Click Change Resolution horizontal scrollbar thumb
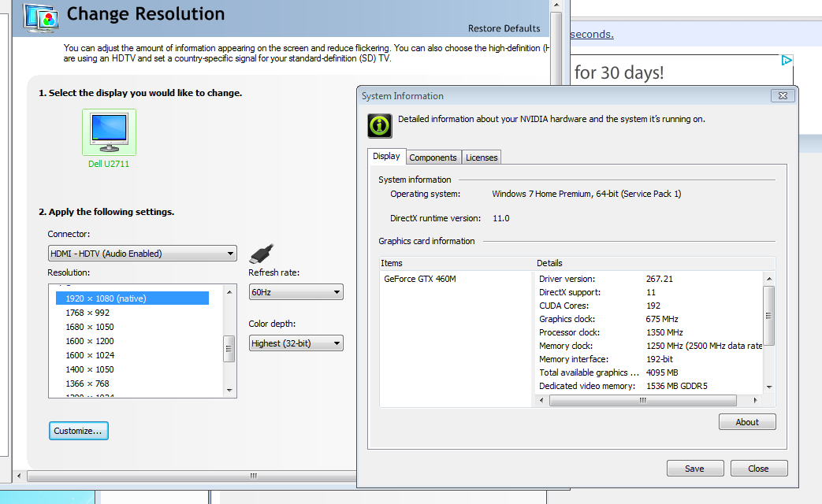Screen dimensions: 822x504 click(192, 476)
